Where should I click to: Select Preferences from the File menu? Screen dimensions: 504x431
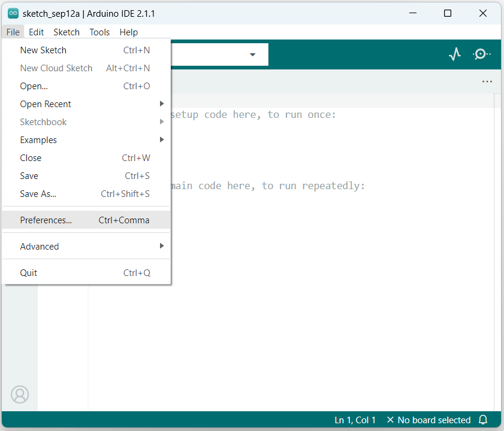point(45,220)
